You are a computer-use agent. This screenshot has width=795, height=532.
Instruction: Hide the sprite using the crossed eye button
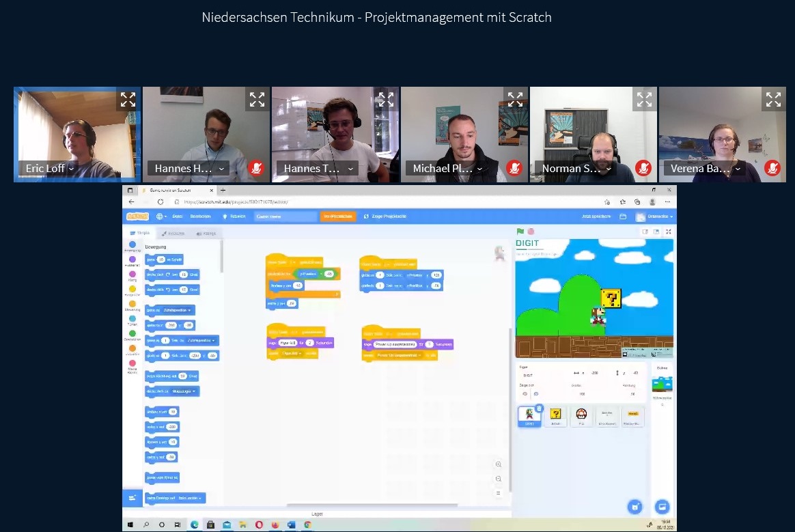(536, 393)
